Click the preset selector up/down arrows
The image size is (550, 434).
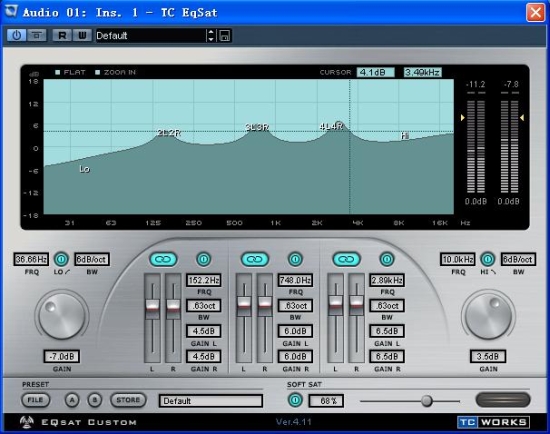click(211, 35)
